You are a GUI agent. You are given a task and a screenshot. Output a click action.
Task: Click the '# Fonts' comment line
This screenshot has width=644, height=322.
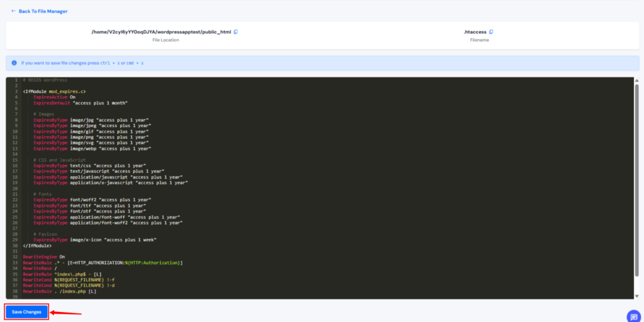[43, 194]
